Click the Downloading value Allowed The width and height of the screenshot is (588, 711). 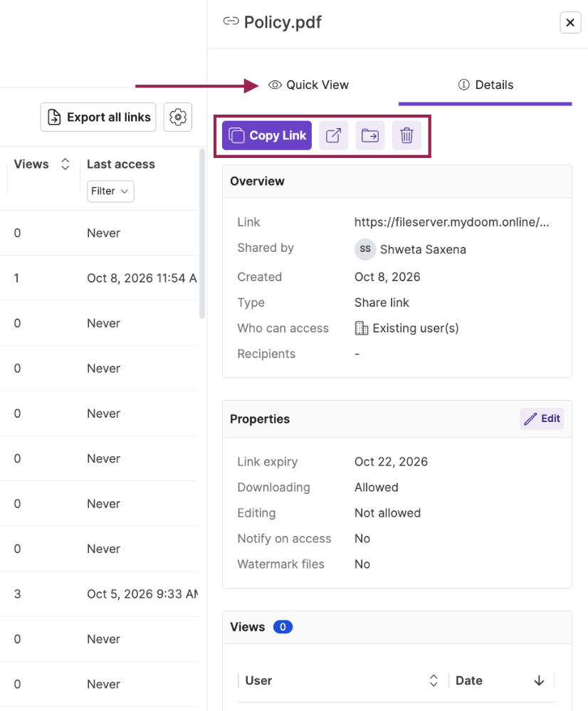click(377, 488)
